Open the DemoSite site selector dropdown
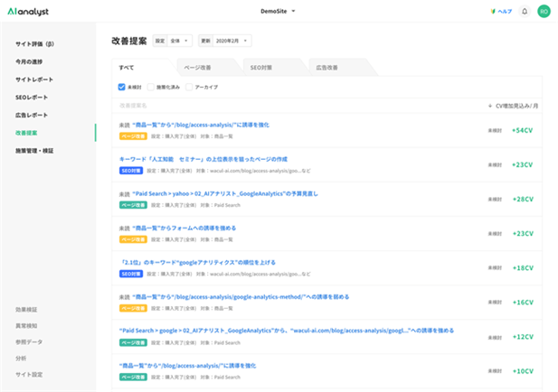 [278, 12]
